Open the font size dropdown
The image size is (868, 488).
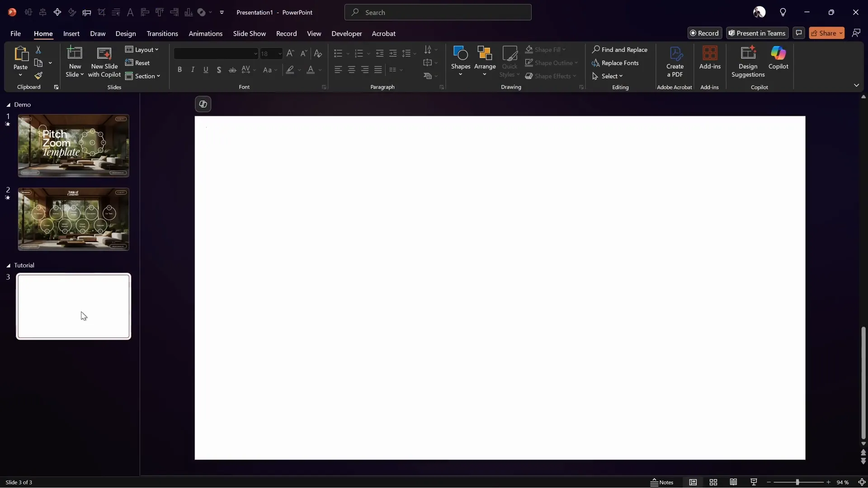pos(279,53)
